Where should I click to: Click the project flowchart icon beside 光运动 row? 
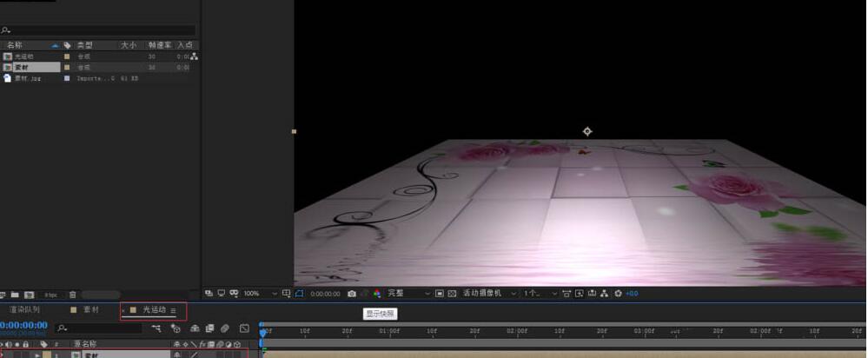click(195, 56)
